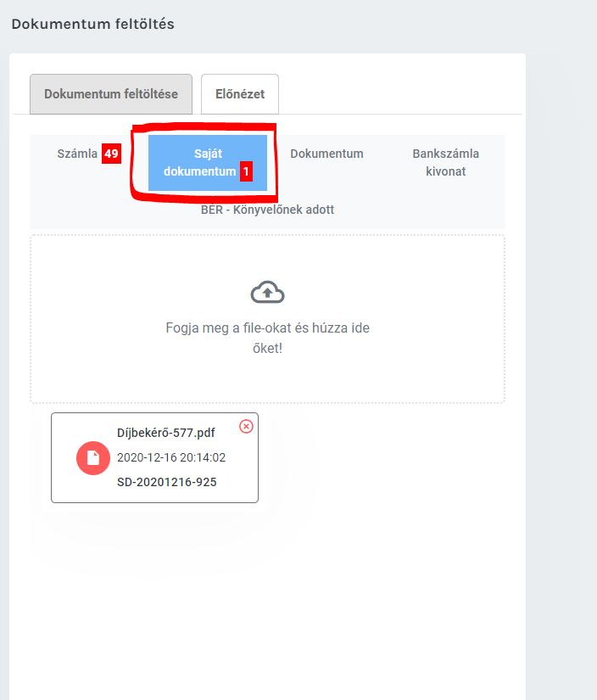Select the Számla category

pos(77,154)
